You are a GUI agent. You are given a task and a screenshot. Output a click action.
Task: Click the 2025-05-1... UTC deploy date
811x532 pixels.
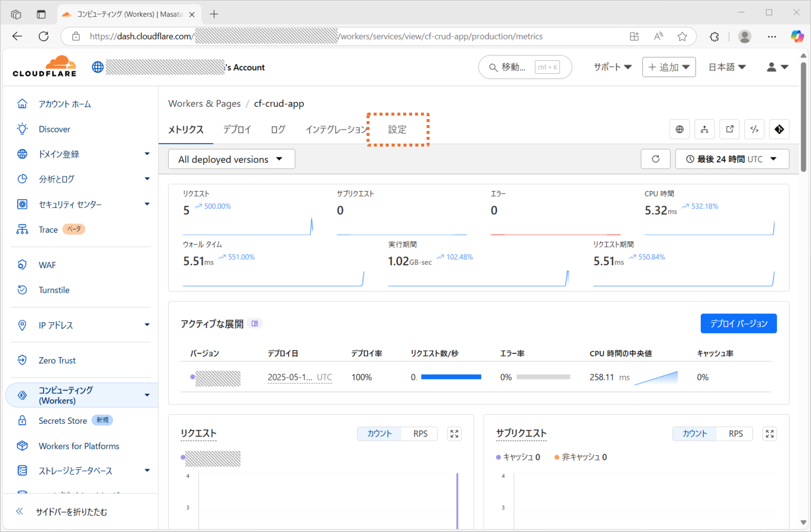point(299,377)
